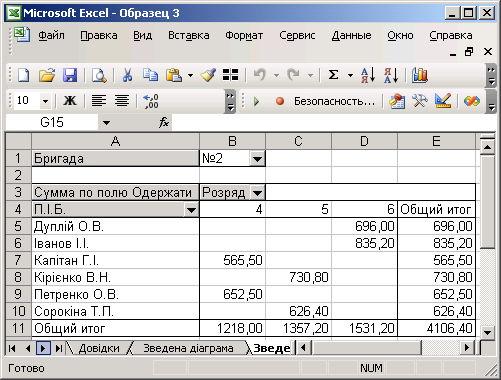Open the Name Box dropdown arrow
This screenshot has width=501, height=380.
106,123
